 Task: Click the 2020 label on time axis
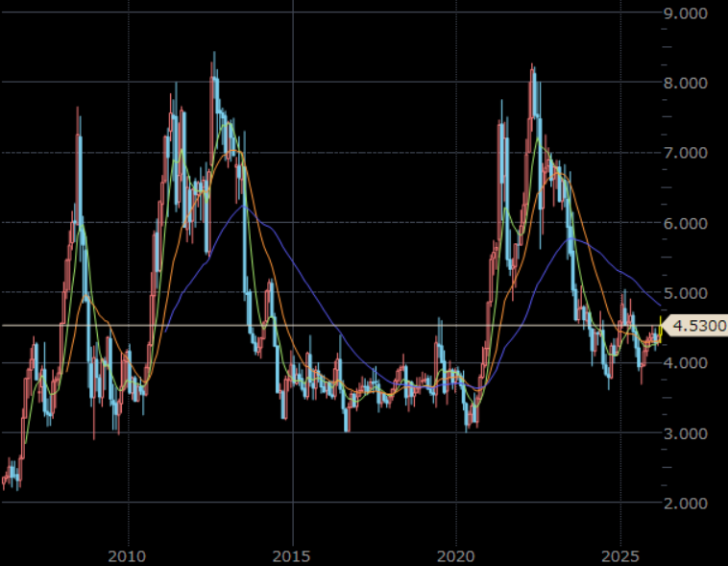pyautogui.click(x=456, y=556)
